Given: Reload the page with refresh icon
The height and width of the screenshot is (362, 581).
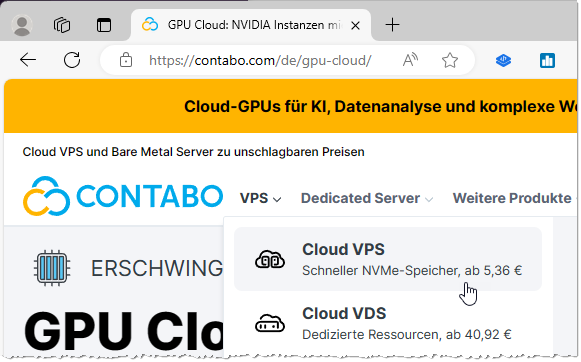Looking at the screenshot, I should [x=72, y=60].
